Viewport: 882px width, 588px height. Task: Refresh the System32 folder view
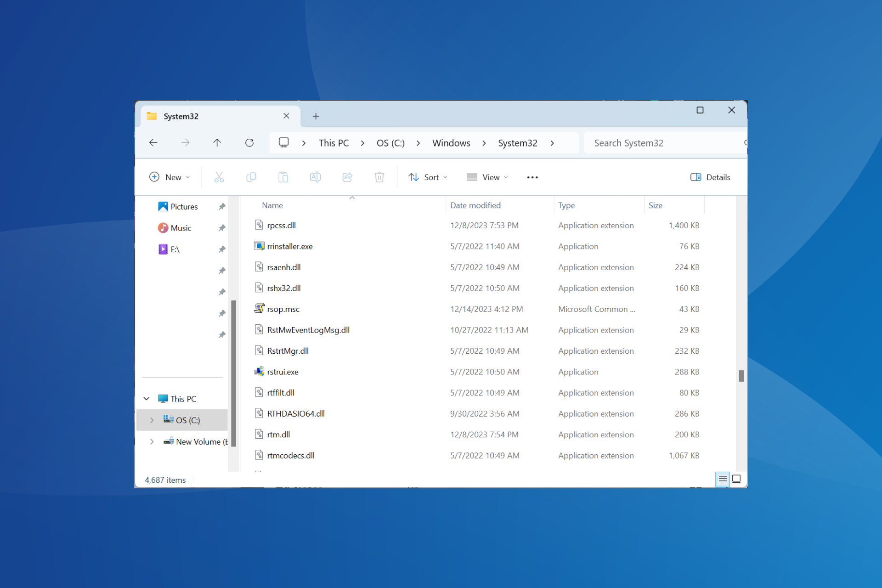(249, 143)
